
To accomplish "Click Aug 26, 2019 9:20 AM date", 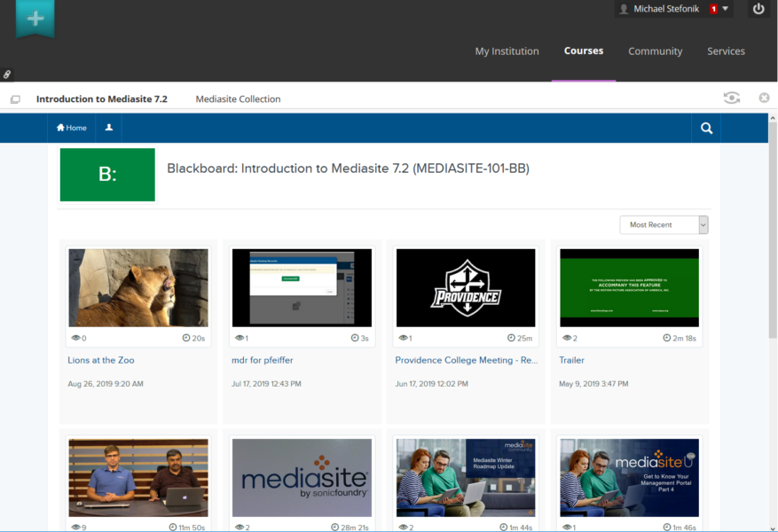I will click(x=106, y=384).
